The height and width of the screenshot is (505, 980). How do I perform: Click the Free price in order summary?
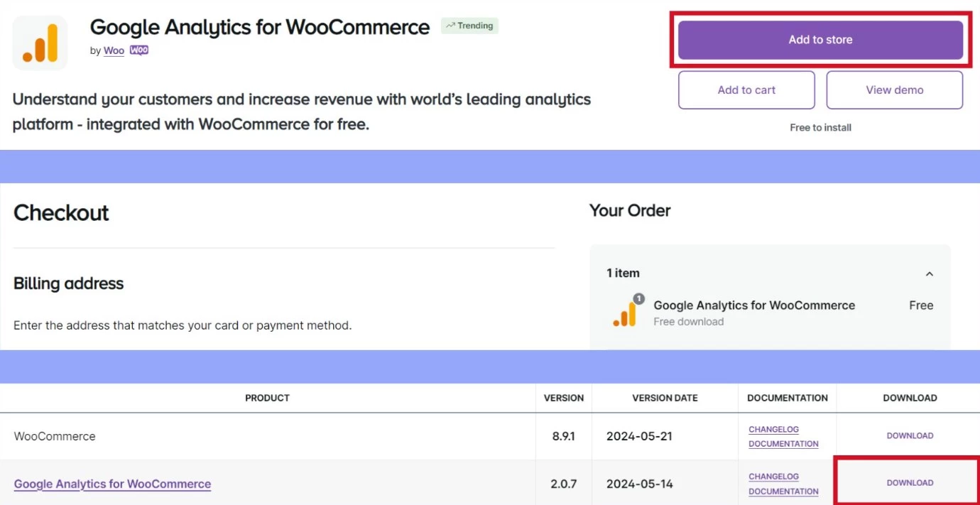921,305
